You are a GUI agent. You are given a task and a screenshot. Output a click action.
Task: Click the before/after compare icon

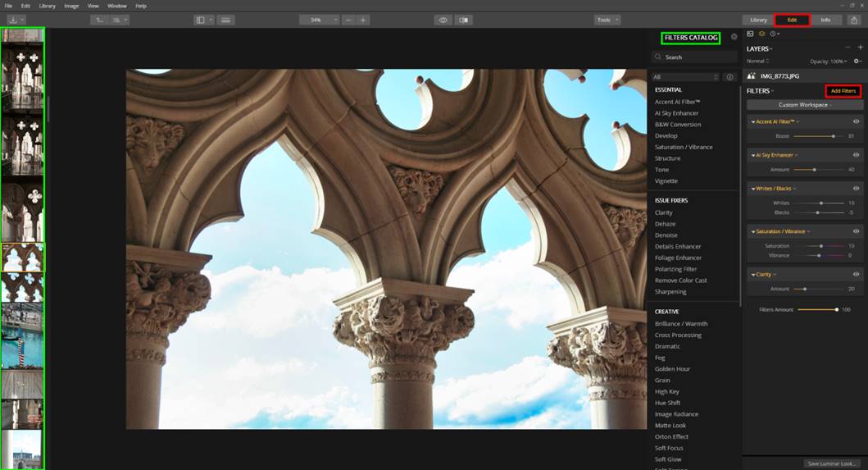pyautogui.click(x=464, y=20)
